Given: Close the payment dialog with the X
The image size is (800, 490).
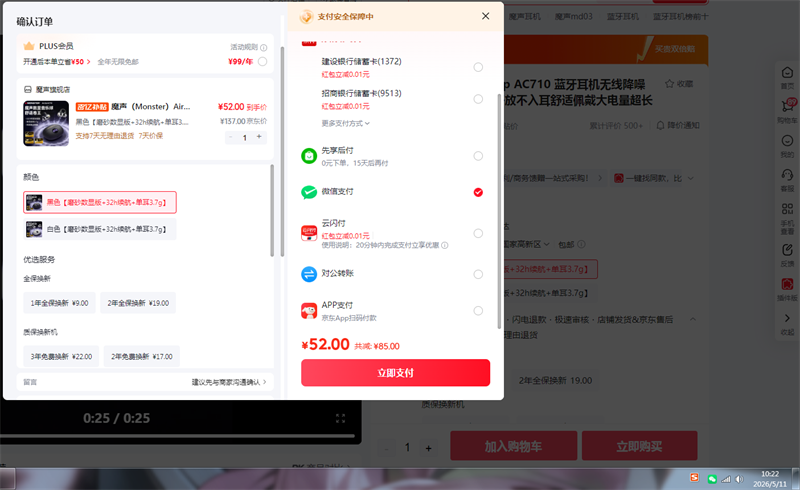Looking at the screenshot, I should pos(485,16).
